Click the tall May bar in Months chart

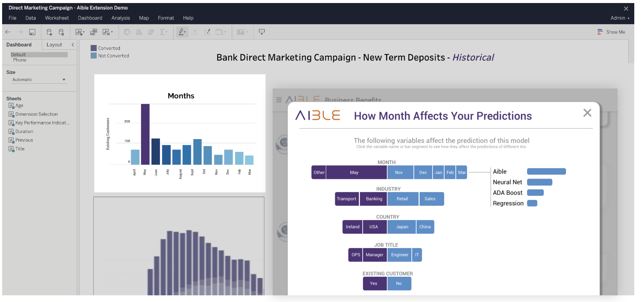pyautogui.click(x=145, y=134)
